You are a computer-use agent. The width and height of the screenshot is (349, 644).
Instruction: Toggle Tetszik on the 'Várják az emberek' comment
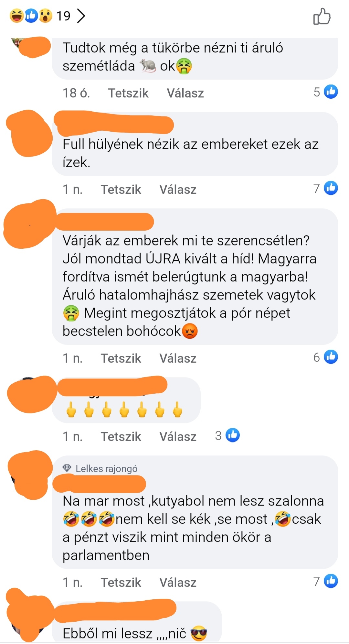click(x=121, y=358)
